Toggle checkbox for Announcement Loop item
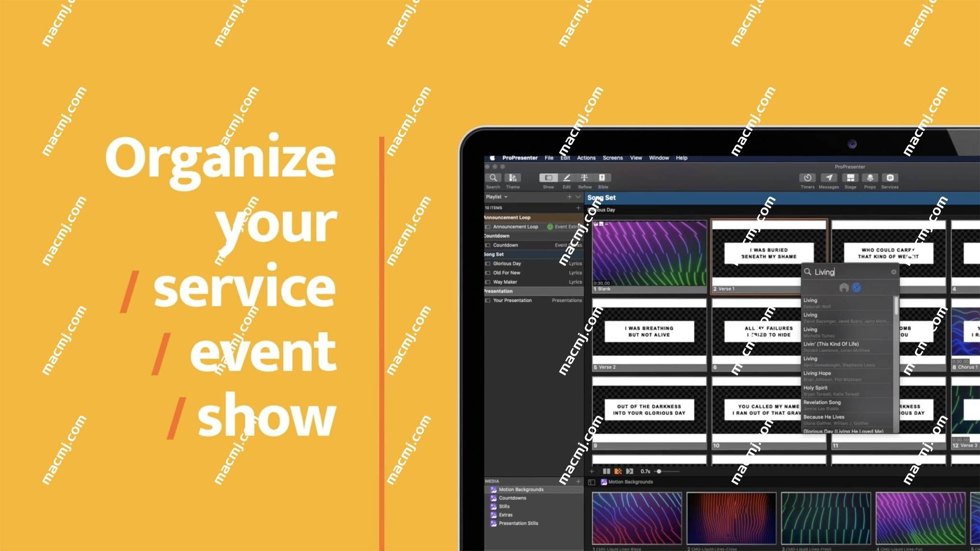 point(486,226)
